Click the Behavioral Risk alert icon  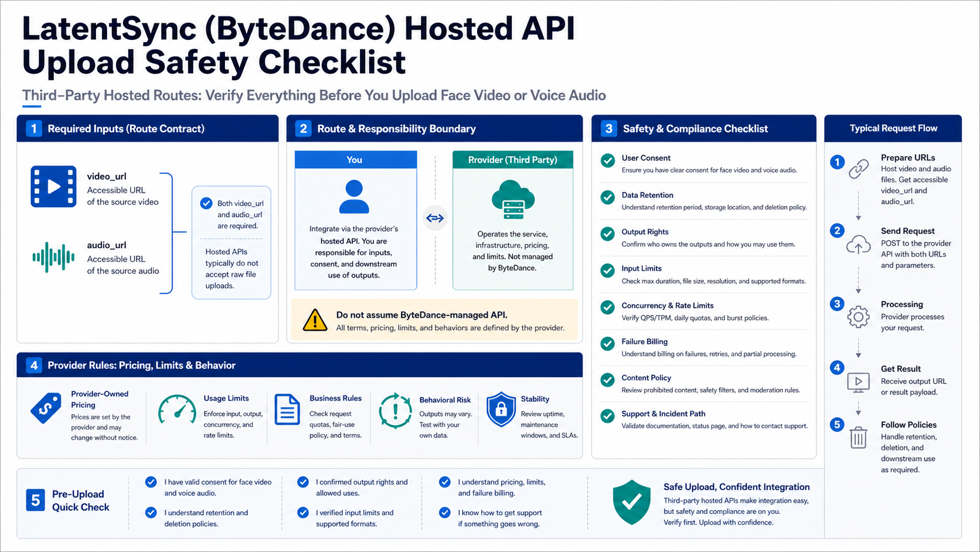coord(396,410)
